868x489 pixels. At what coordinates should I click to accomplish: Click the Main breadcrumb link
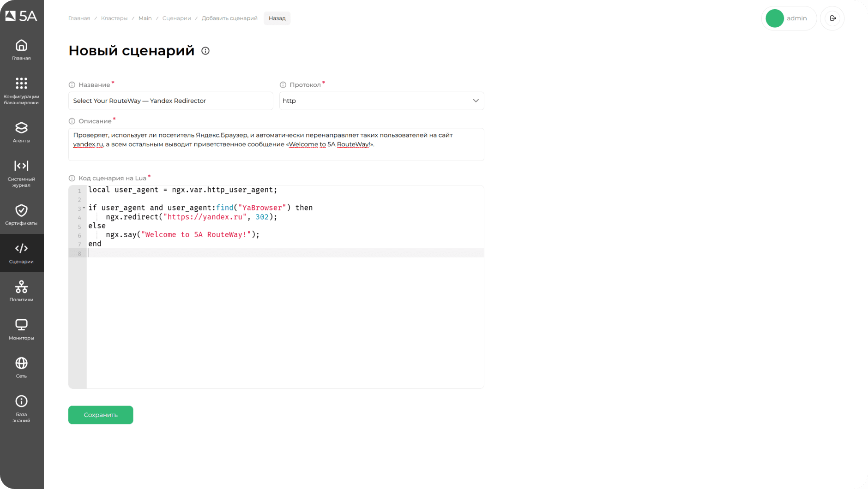tap(145, 18)
